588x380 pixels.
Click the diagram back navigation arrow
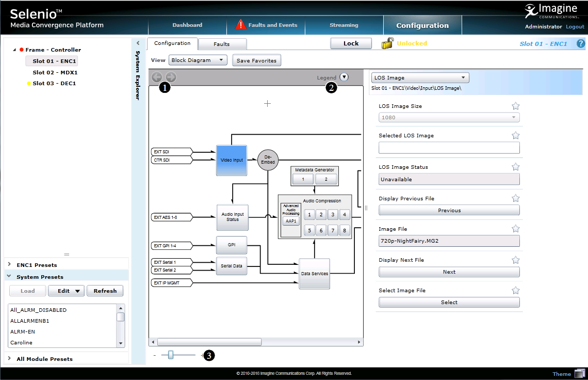point(157,77)
